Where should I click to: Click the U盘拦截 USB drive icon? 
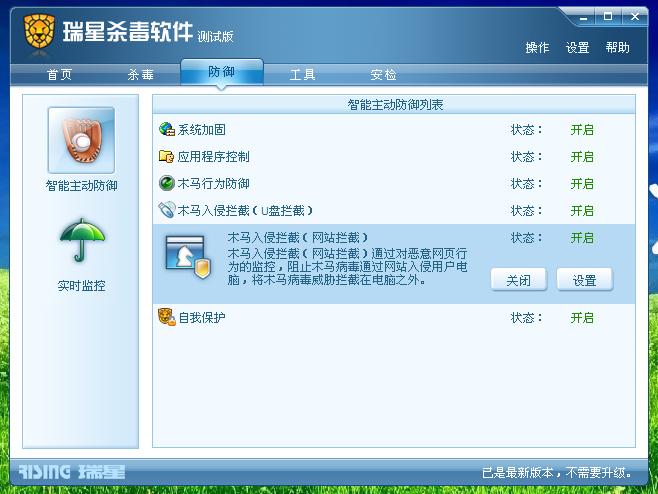pyautogui.click(x=167, y=210)
